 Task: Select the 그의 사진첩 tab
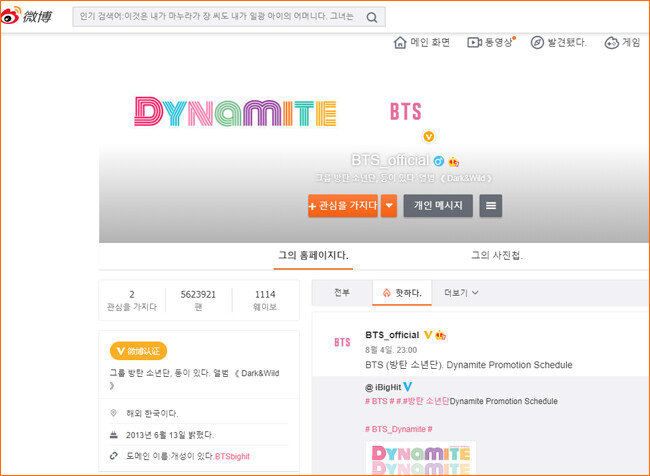(497, 255)
